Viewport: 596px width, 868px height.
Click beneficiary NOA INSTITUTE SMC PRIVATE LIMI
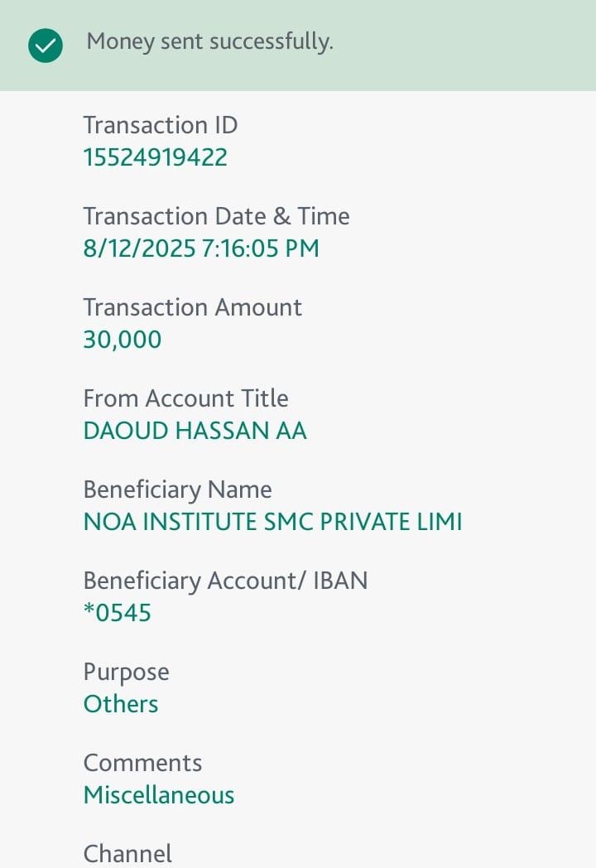(272, 522)
